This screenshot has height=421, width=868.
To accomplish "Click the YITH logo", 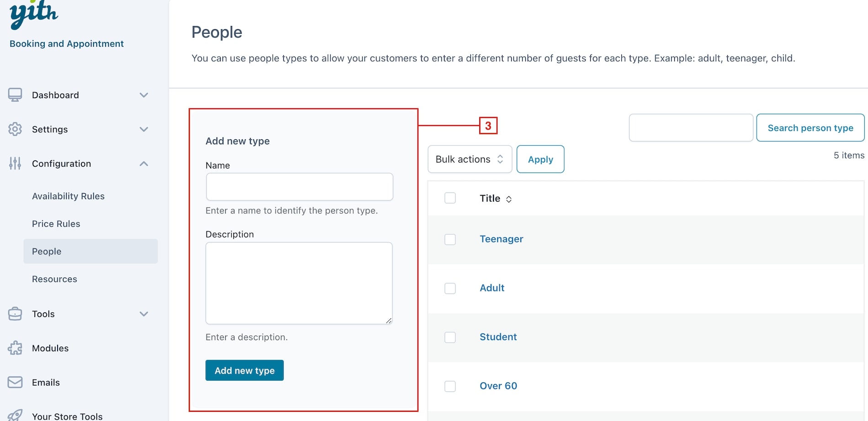I will pos(34,15).
